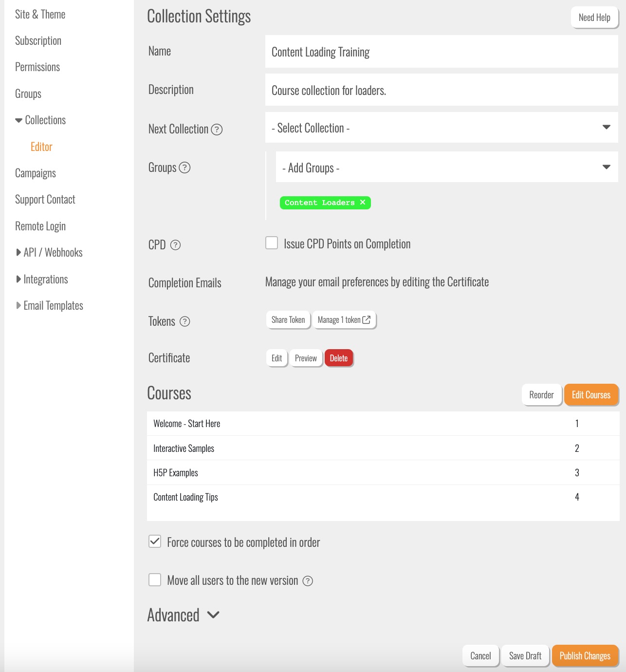
Task: Go to Campaigns in the sidebar
Action: (x=36, y=173)
